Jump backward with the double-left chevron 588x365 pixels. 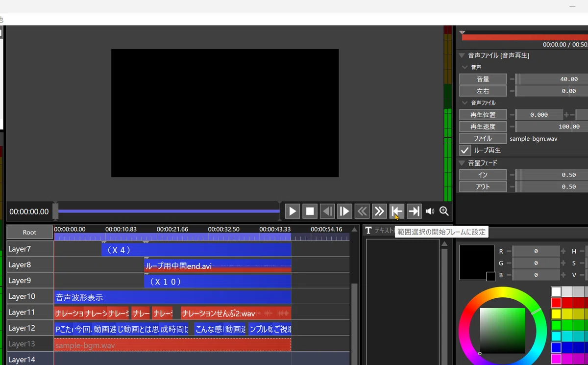(x=362, y=211)
